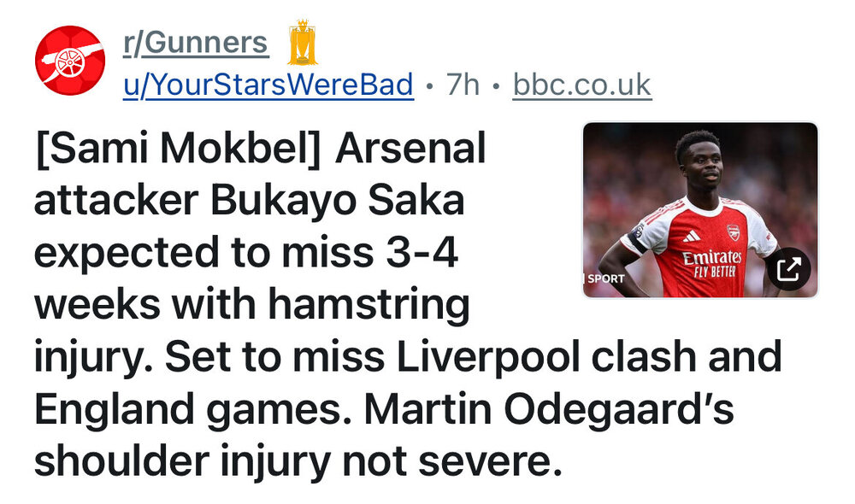The height and width of the screenshot is (504, 855).
Task: Click the shoulder injury not severe text
Action: click(x=297, y=463)
